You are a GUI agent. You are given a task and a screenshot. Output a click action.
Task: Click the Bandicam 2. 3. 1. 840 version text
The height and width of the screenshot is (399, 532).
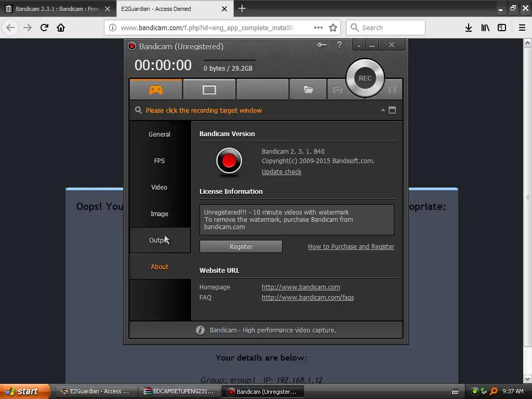[293, 151]
